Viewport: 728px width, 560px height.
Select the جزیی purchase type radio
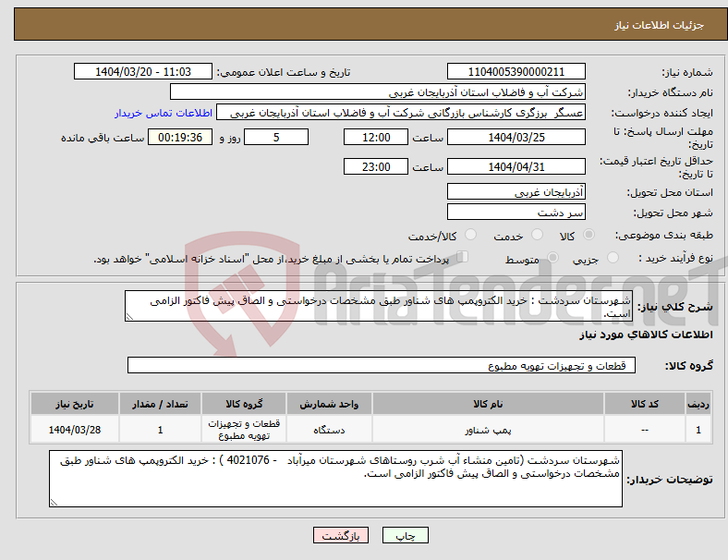(x=613, y=258)
